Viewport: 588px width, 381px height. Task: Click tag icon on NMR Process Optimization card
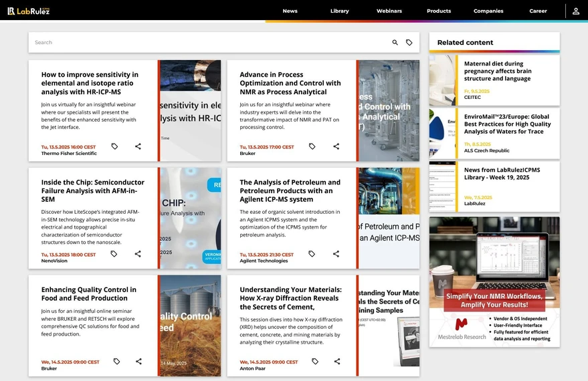click(312, 146)
